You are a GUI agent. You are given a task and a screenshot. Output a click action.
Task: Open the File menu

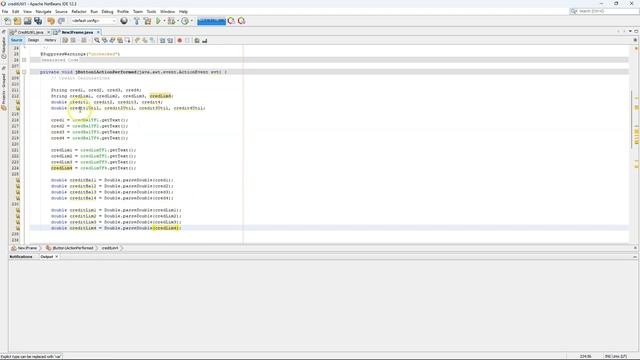(5, 11)
